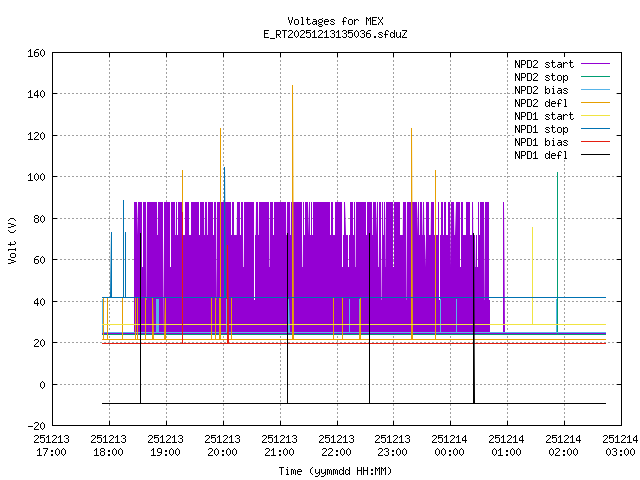Select the E_RT20251213135036.sfduZ filename subtitle
The width and height of the screenshot is (640, 480).
pos(334,34)
